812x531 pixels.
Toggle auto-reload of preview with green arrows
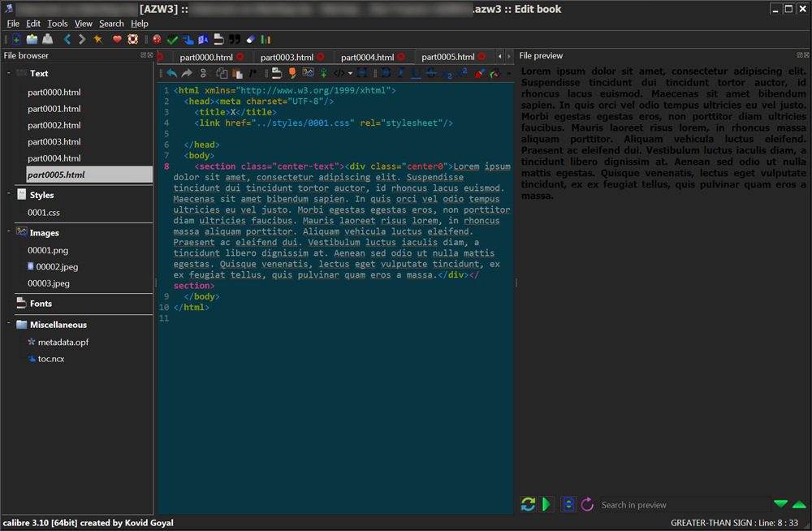tap(528, 504)
